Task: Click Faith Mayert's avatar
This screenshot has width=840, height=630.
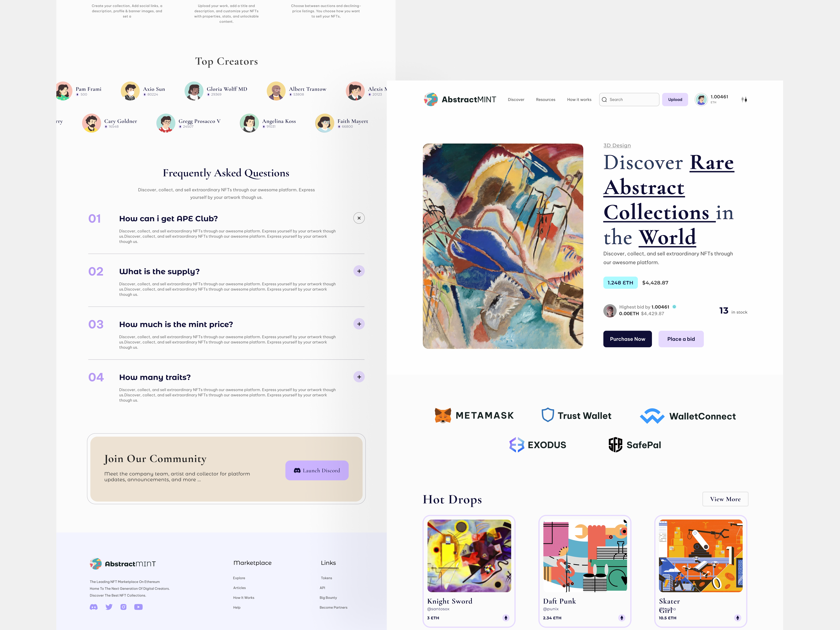Action: point(325,123)
